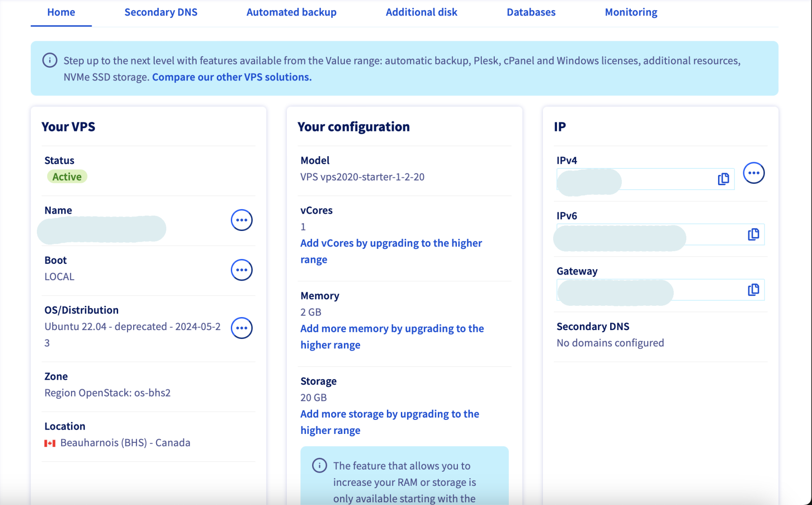Click the Location label

tap(65, 426)
